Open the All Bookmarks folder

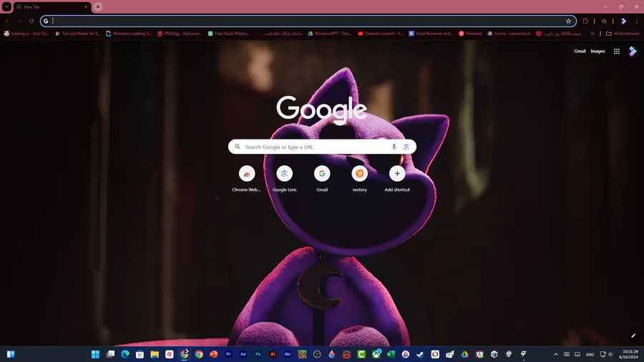623,34
